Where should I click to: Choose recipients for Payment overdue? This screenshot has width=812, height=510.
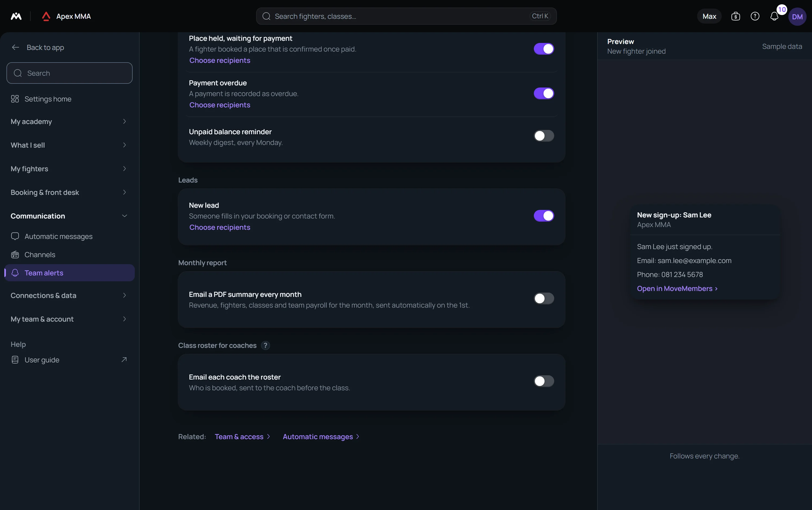(x=220, y=105)
